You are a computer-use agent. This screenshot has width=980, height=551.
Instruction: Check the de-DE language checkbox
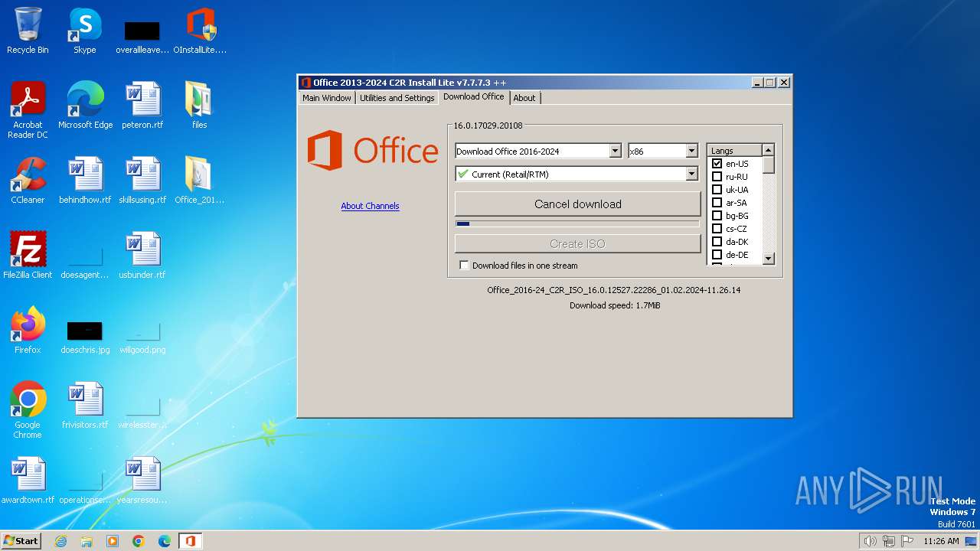[x=717, y=255]
